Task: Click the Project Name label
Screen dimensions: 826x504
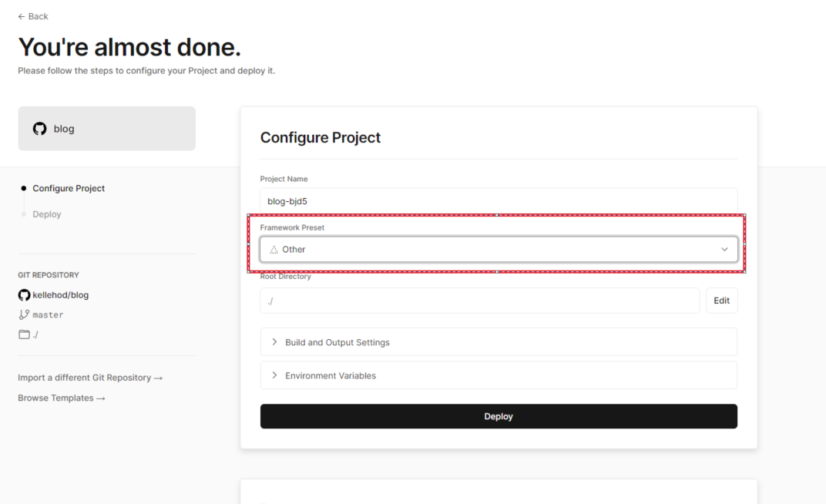Action: 284,179
